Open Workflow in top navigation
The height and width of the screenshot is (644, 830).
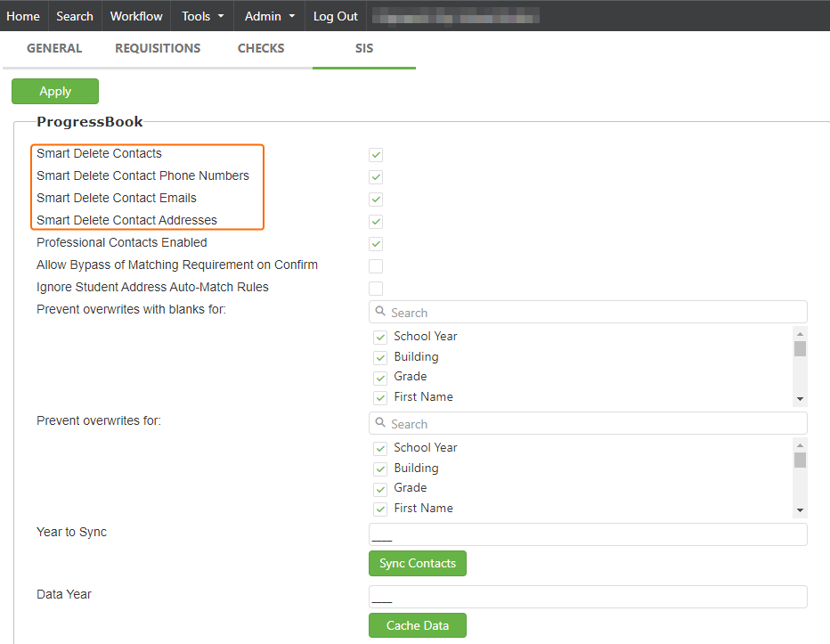(136, 16)
